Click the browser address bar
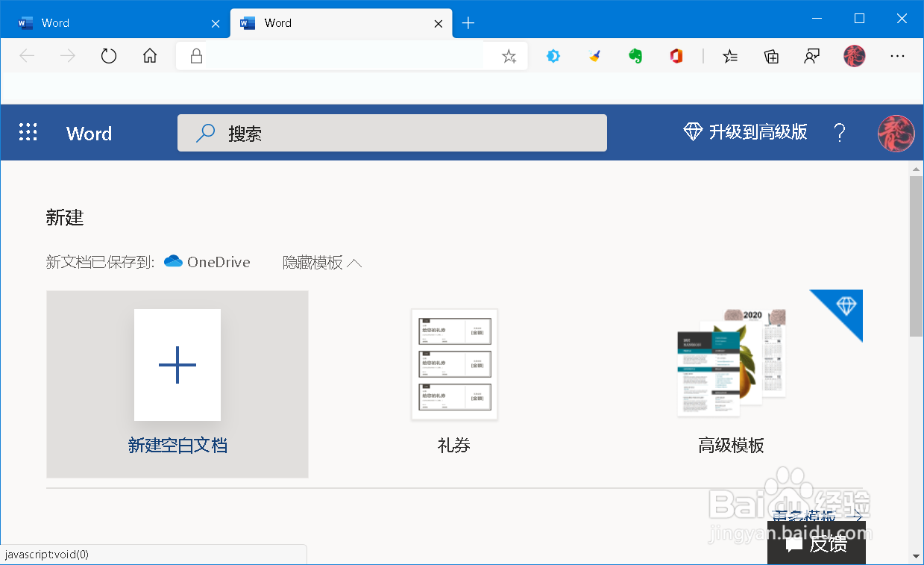This screenshot has height=565, width=924. point(352,56)
